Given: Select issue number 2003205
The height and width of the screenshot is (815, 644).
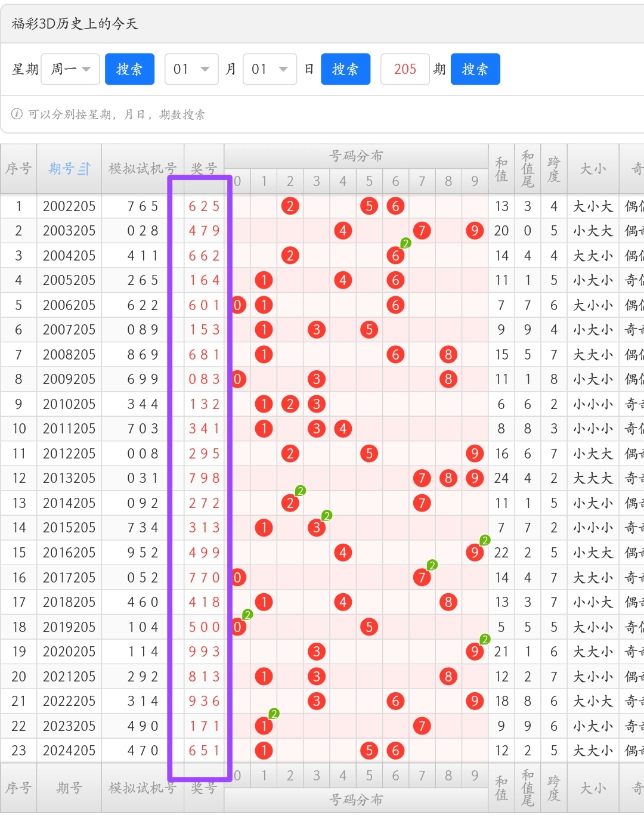Looking at the screenshot, I should (69, 231).
